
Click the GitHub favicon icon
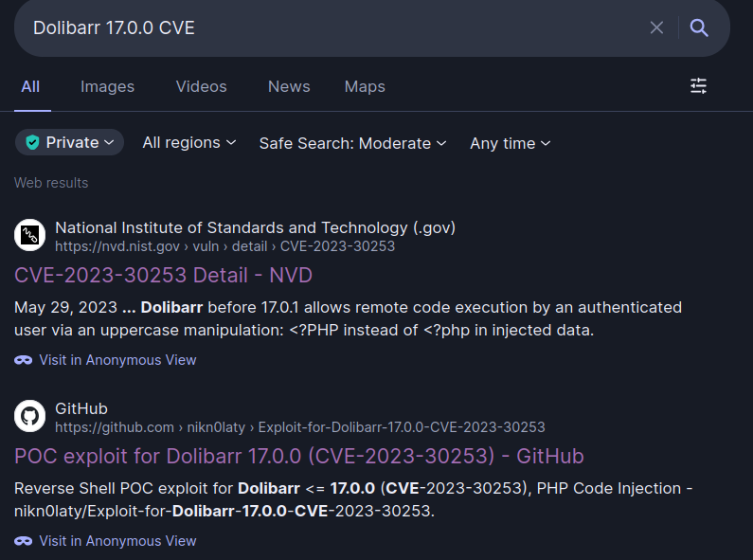coord(30,417)
